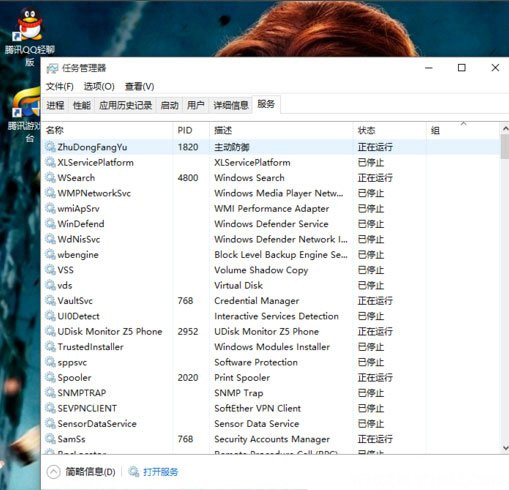Screen dimensions: 509x490
Task: Select the Volume Shadow Copy description
Action: pos(261,270)
